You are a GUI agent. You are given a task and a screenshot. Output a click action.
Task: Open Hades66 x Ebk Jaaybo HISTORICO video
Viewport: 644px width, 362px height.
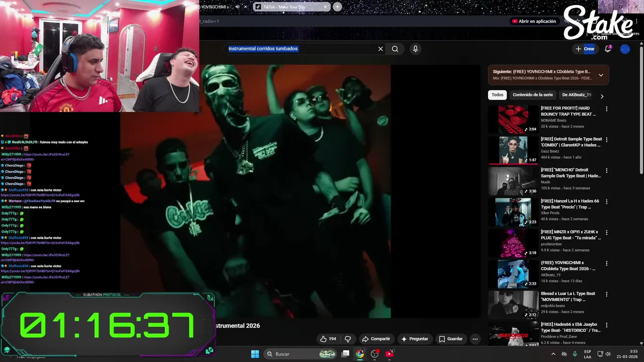coord(571,327)
